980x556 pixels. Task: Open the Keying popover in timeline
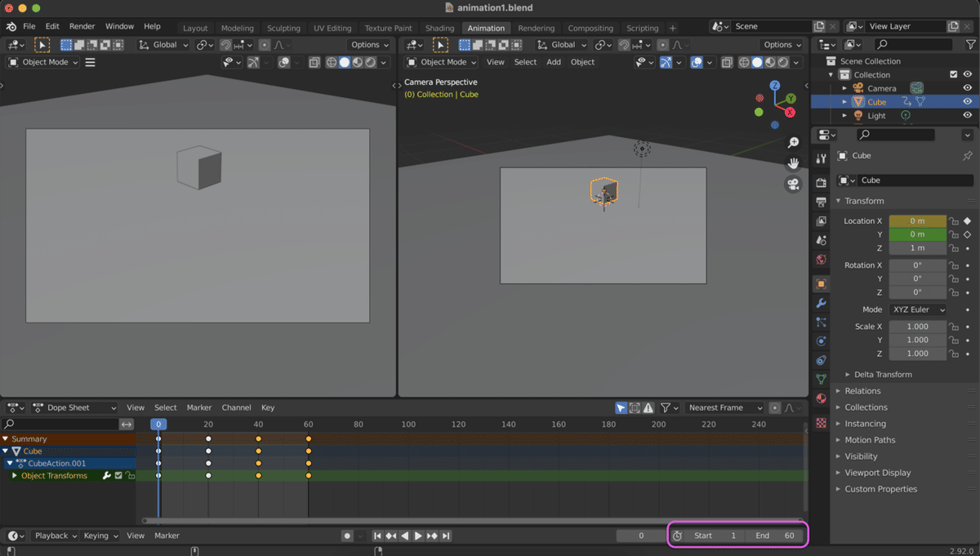[100, 536]
